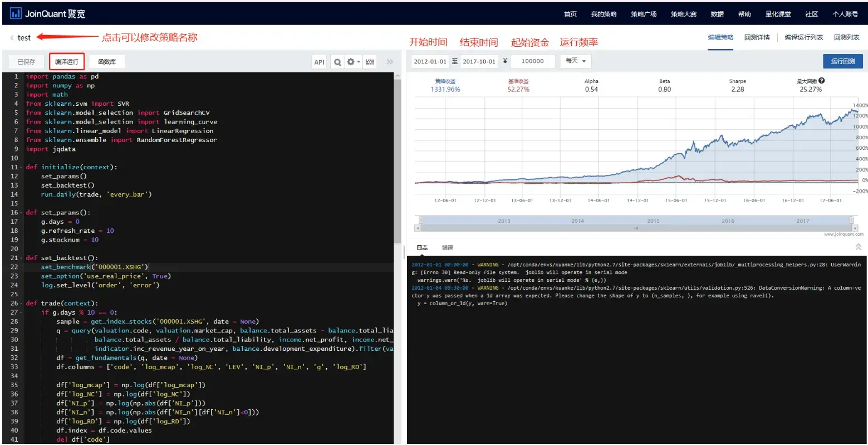Viewport: 868px width, 445px height.
Task: Select the 错误 tab
Action: tap(447, 247)
